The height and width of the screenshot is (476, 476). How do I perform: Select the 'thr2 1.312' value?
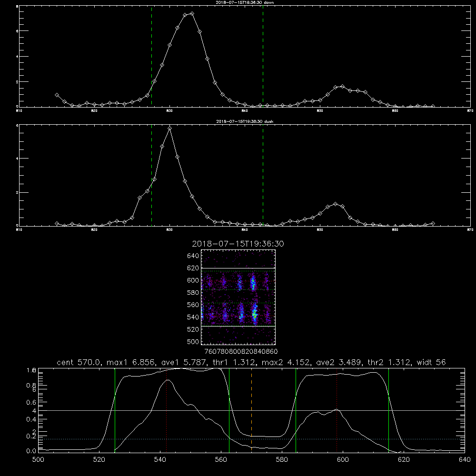pos(390,362)
